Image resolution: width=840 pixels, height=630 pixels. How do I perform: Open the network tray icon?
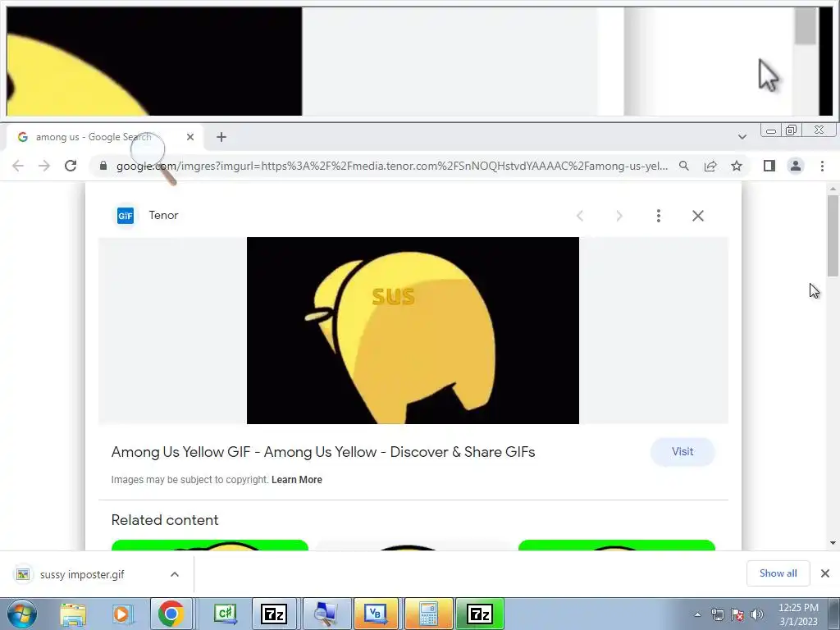pos(717,614)
